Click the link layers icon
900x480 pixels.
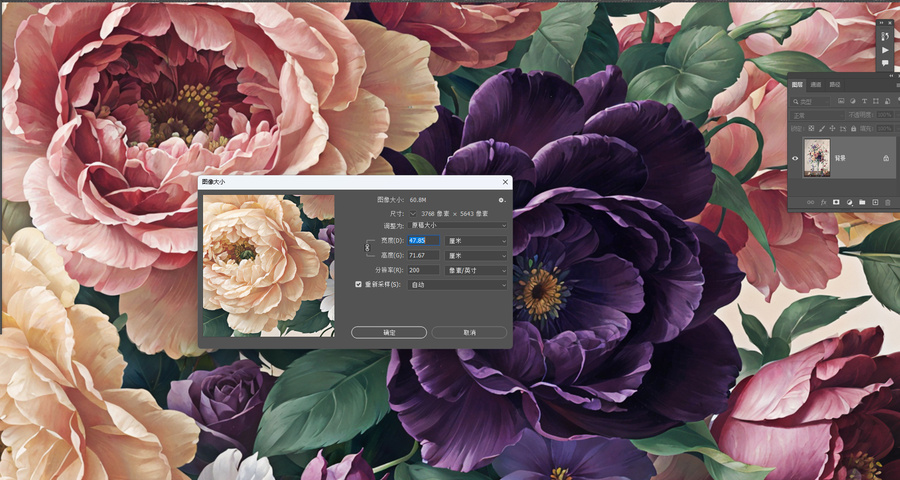[810, 202]
